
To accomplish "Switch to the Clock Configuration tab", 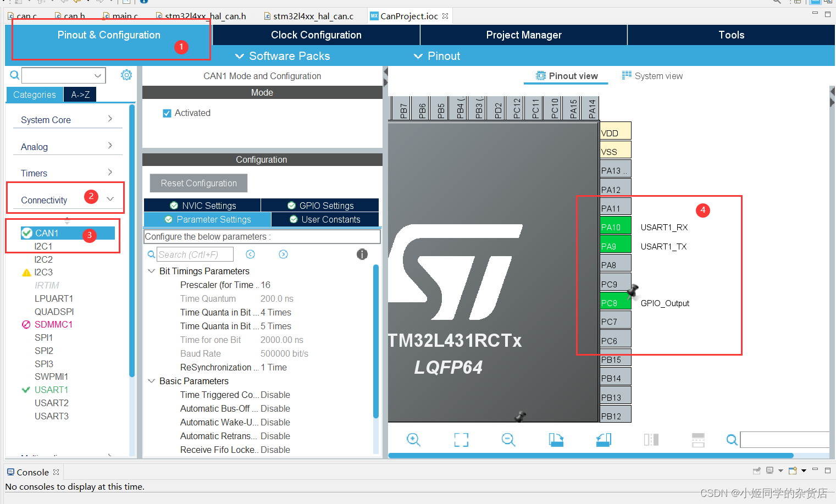I will (316, 35).
